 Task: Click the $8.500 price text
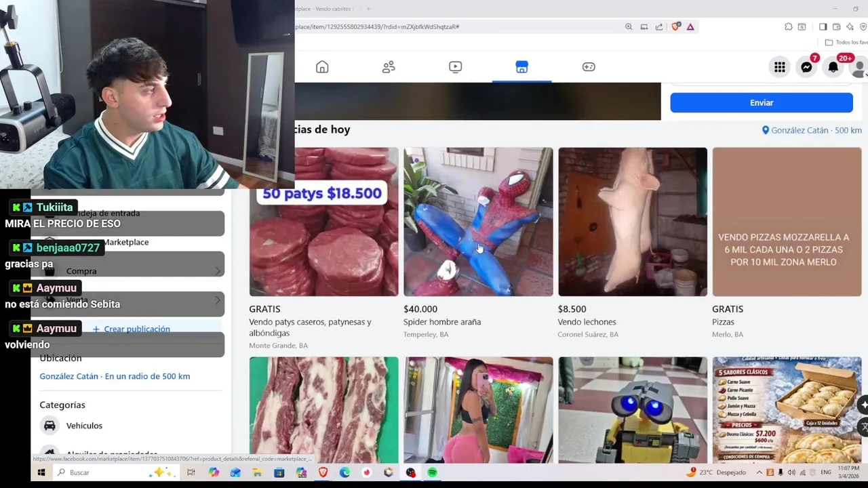[x=572, y=309]
